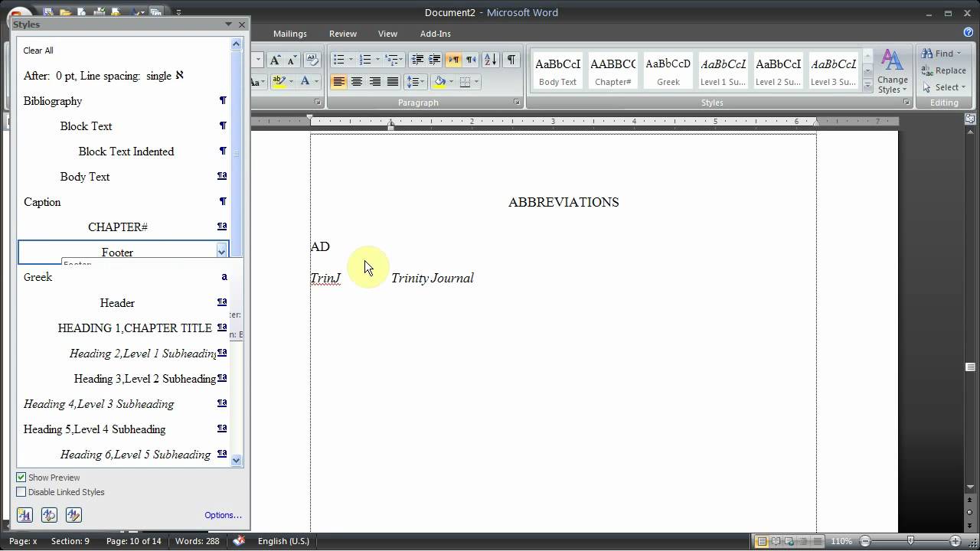
Task: Open Manage Styles dialog
Action: [73, 515]
